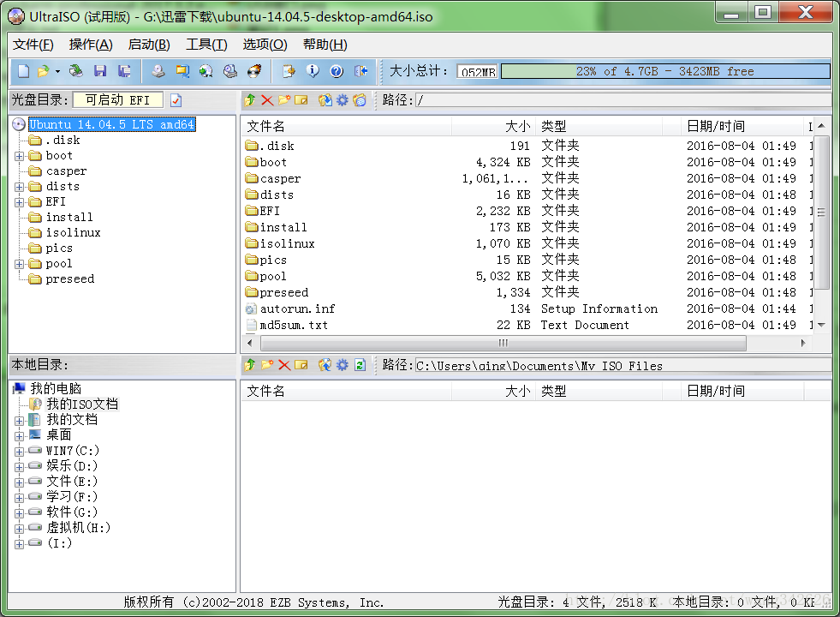840x617 pixels.
Task: Expand the 我的文档 node in local tree
Action: click(20, 421)
